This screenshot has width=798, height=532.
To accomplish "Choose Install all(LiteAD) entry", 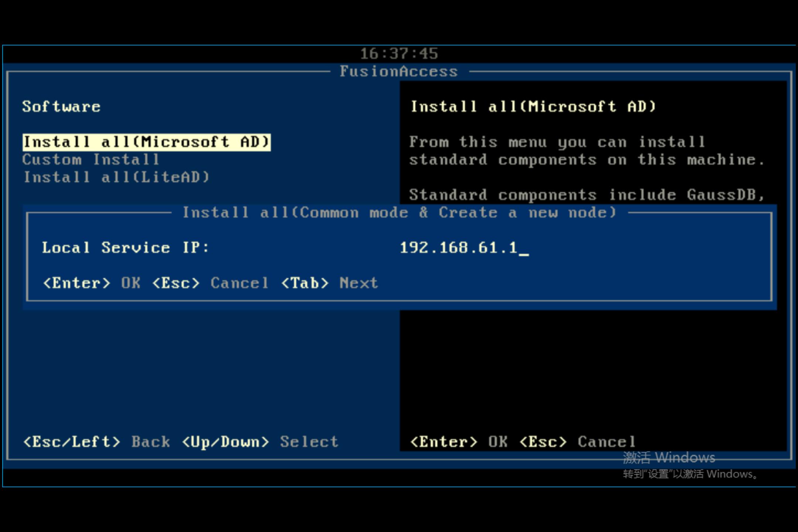I will [116, 177].
